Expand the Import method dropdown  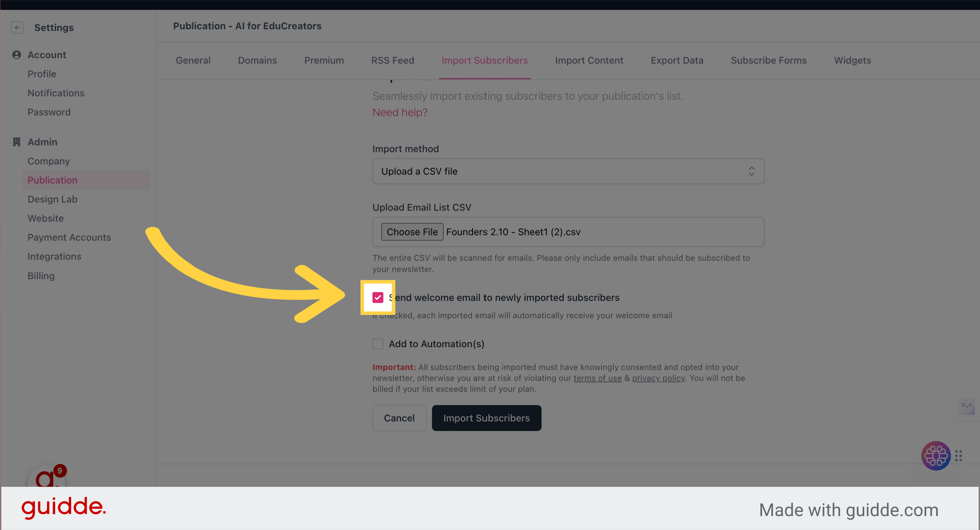(568, 171)
